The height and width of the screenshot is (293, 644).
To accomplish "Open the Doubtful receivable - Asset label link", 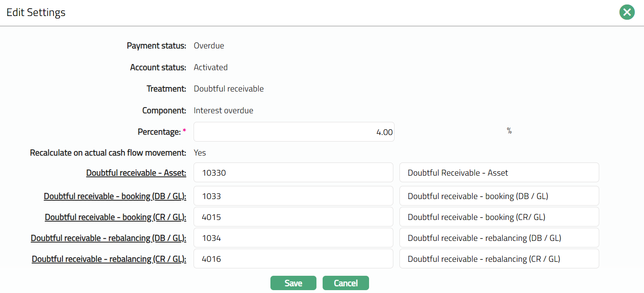I will tap(136, 173).
